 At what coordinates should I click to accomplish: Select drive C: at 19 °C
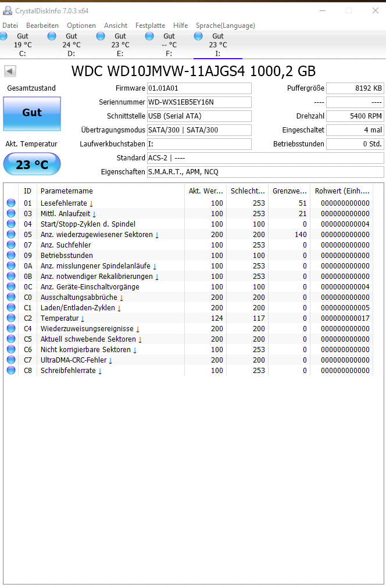(22, 45)
